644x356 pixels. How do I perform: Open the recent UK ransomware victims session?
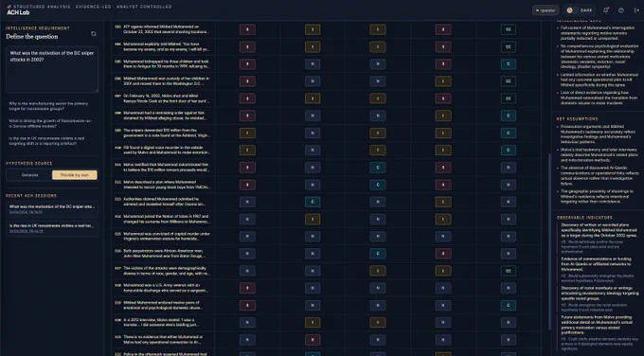[x=52, y=228]
